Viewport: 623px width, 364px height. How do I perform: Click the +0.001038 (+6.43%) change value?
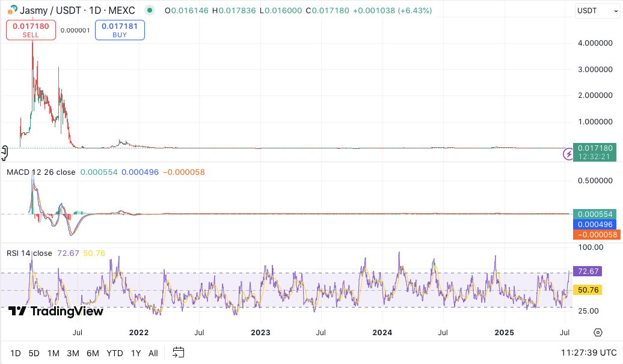coord(392,11)
